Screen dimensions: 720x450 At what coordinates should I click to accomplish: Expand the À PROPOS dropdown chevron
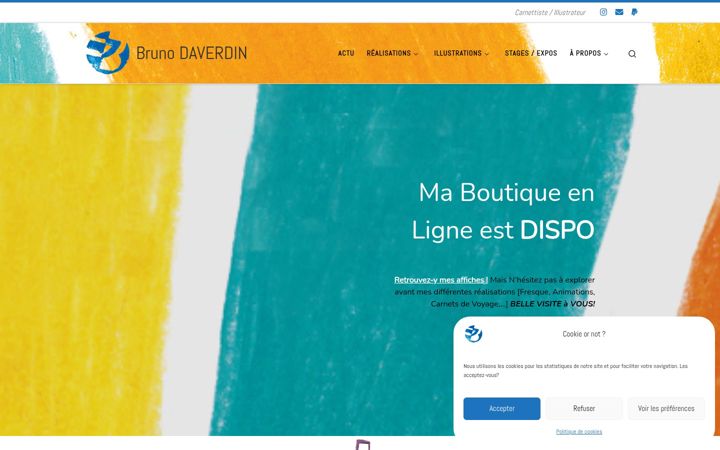pyautogui.click(x=606, y=54)
